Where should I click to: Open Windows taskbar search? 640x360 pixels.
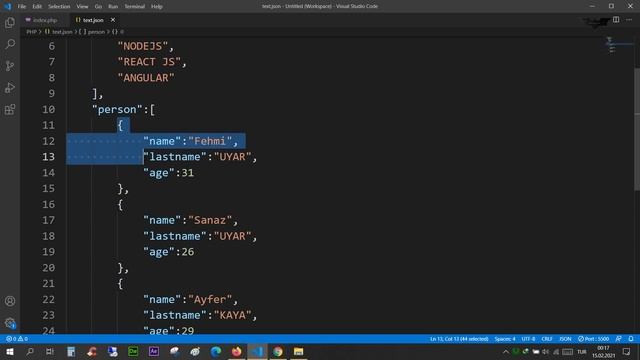[30, 351]
